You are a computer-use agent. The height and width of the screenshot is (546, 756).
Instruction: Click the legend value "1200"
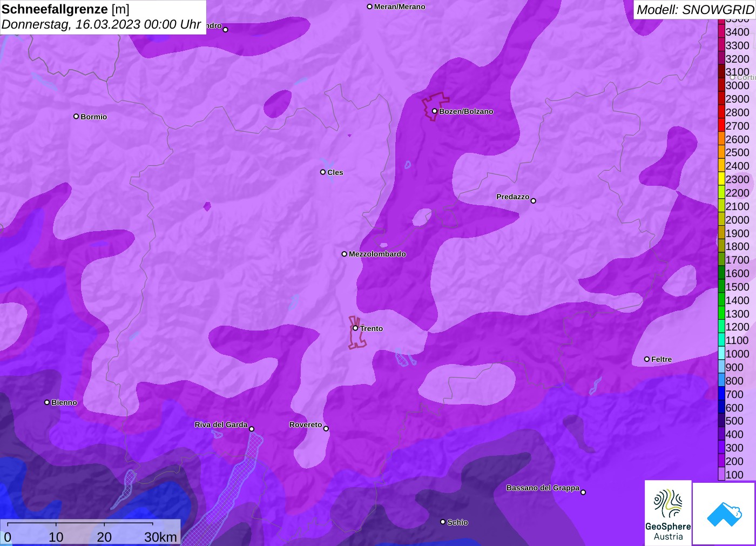(738, 327)
